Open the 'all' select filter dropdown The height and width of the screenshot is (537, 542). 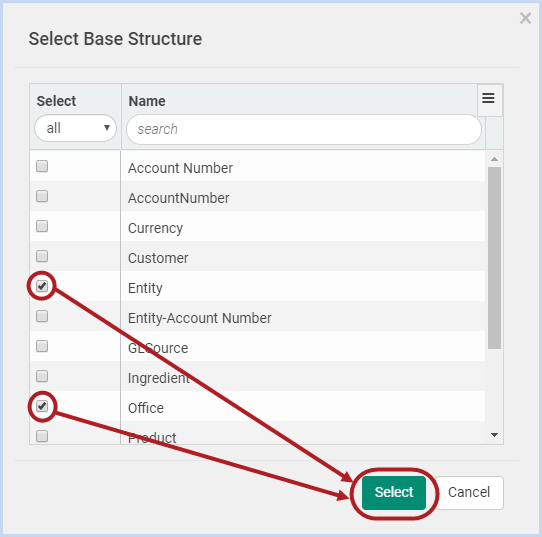(75, 128)
